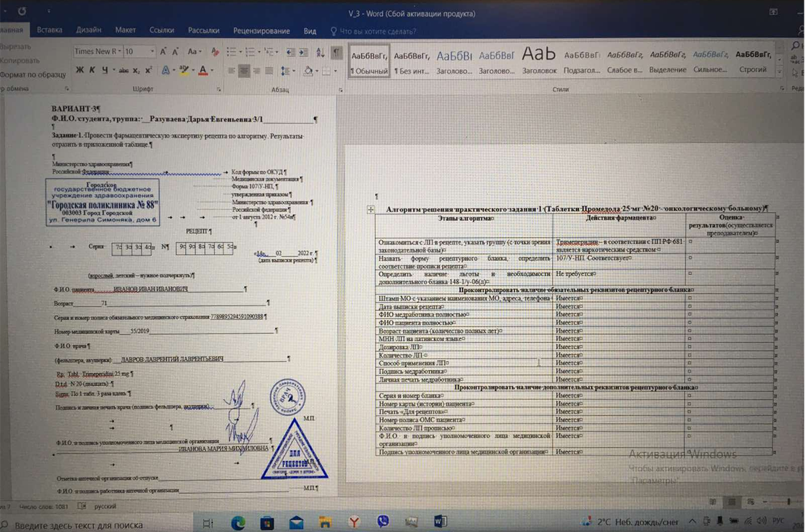Viewport: 805px width, 532px height.
Task: Apply strikethrough (abc) formatting
Action: (x=123, y=70)
